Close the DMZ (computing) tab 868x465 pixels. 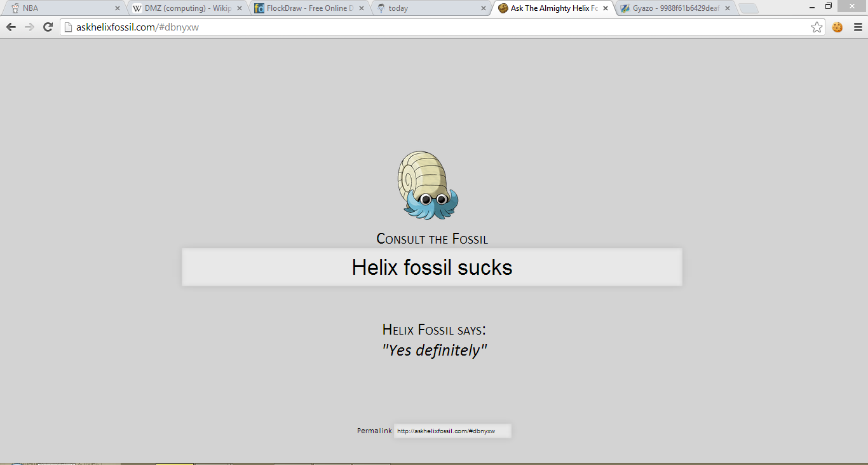(x=240, y=8)
